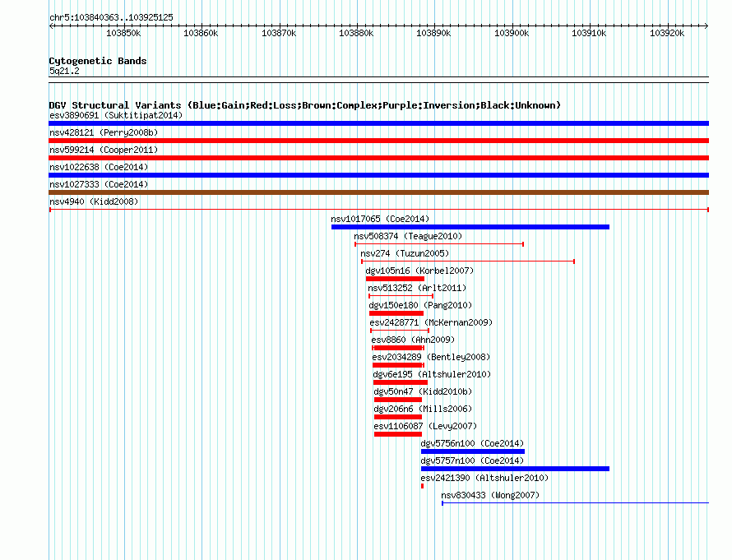Image resolution: width=732 pixels, height=560 pixels.
Task: Select the red nsv599214 loss bar
Action: tap(378, 158)
